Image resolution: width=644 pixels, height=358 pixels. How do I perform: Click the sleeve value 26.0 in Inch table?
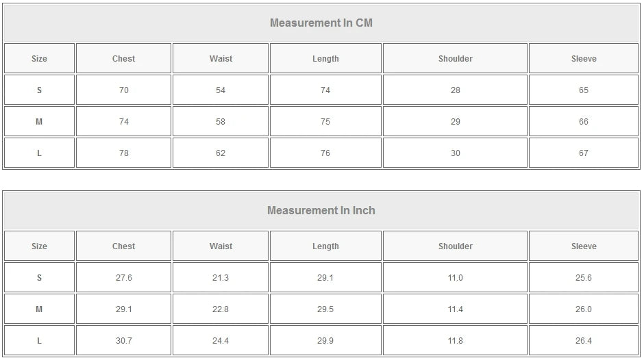[584, 309]
